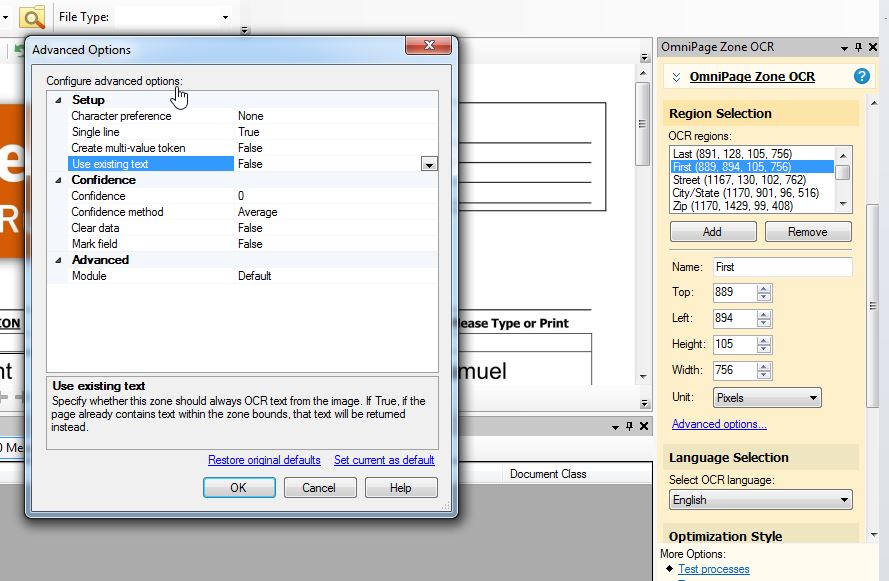Click the Help button in dialog
The height and width of the screenshot is (581, 889).
(401, 487)
